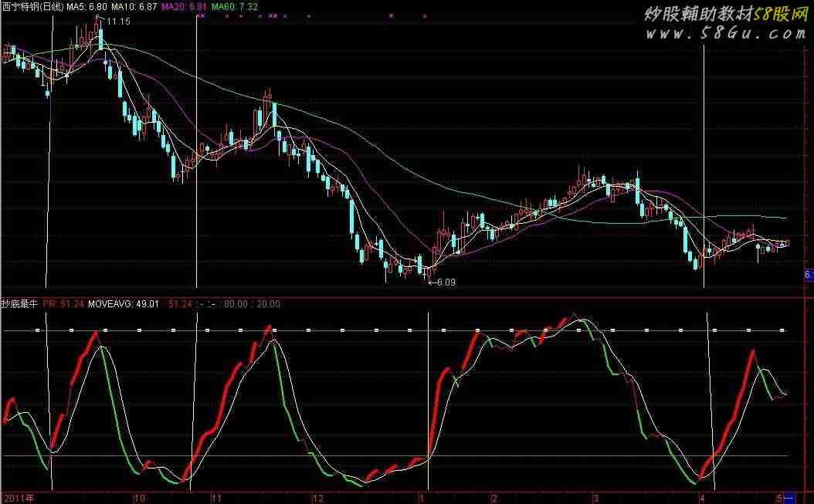Click month 3 on the time axis
The height and width of the screenshot is (504, 814).
tap(595, 498)
